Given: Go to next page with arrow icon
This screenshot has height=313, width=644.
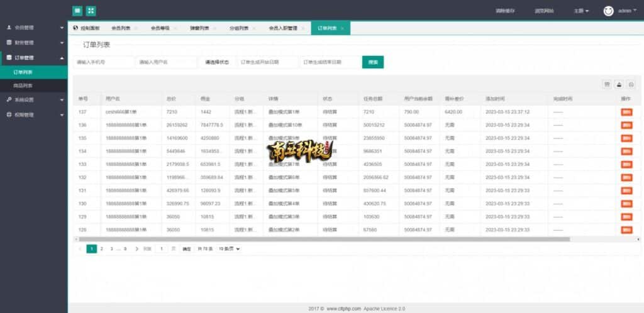Looking at the screenshot, I should [136, 249].
